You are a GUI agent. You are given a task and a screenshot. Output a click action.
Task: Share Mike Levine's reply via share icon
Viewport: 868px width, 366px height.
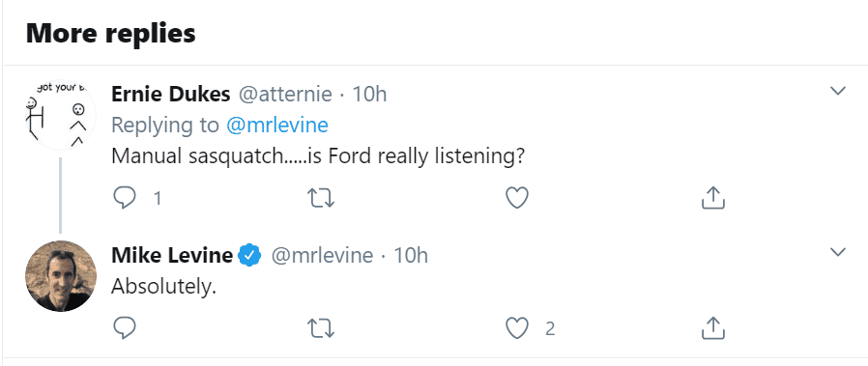point(713,327)
